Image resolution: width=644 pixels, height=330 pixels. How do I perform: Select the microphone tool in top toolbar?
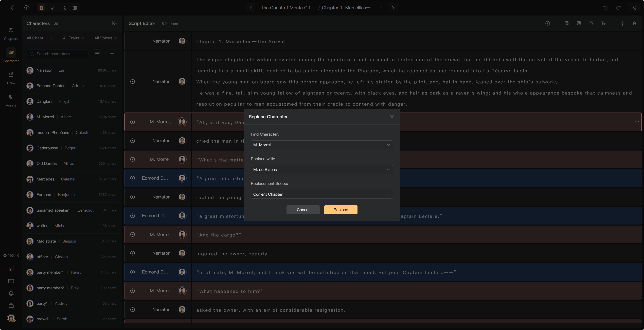point(52,8)
